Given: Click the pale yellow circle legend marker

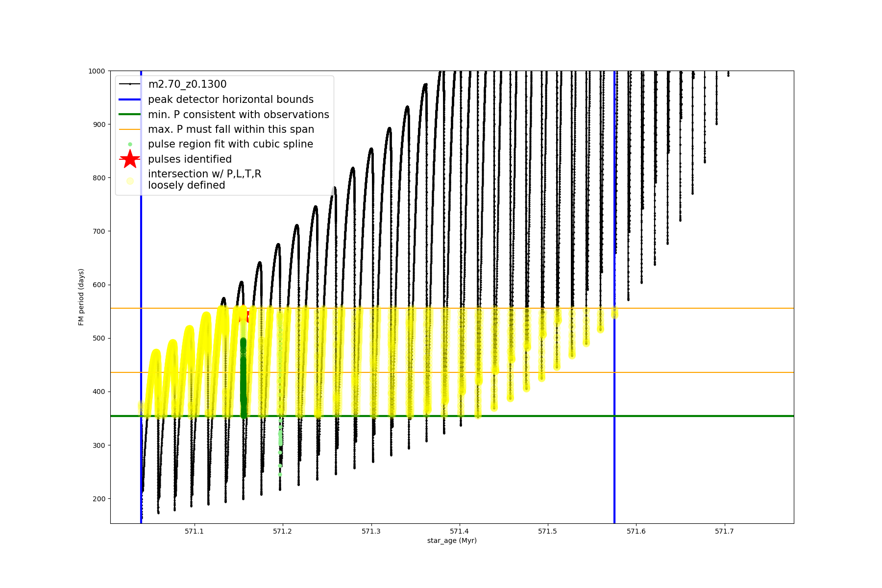Looking at the screenshot, I should point(130,181).
